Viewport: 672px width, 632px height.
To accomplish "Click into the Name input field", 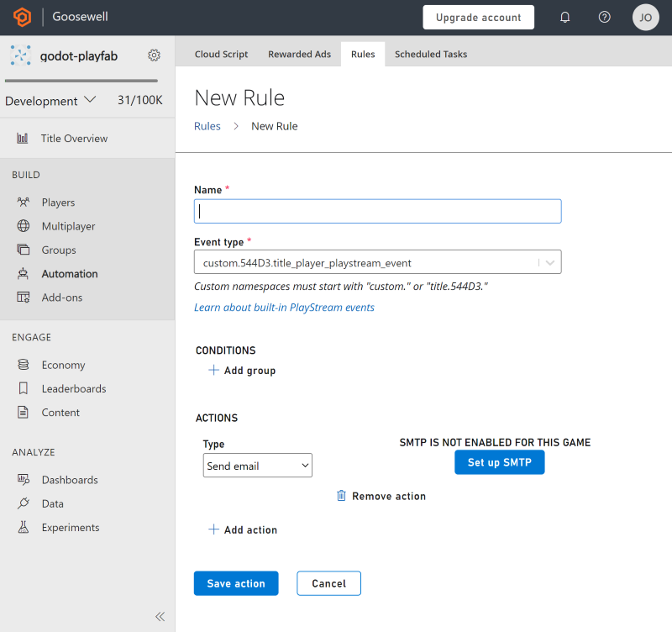I will click(377, 212).
